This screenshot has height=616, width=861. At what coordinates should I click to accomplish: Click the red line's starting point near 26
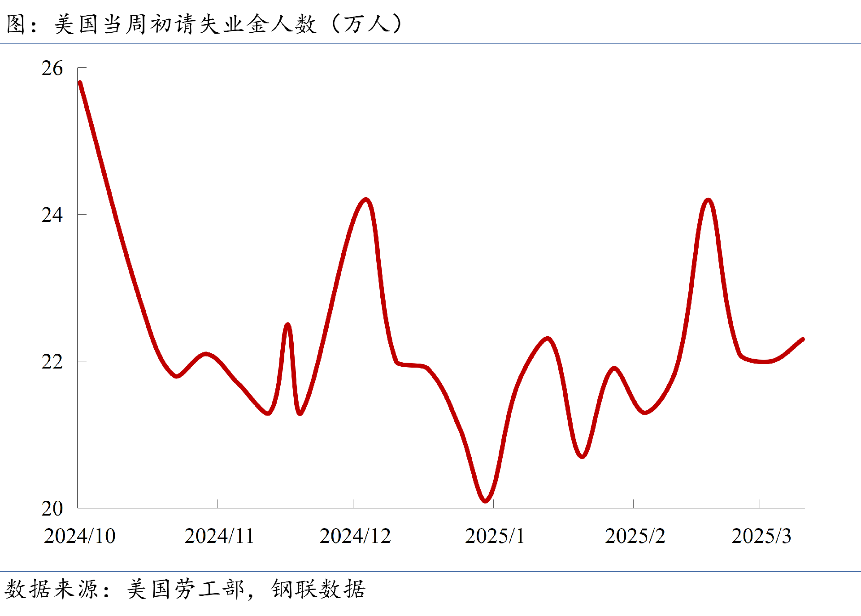pyautogui.click(x=80, y=83)
